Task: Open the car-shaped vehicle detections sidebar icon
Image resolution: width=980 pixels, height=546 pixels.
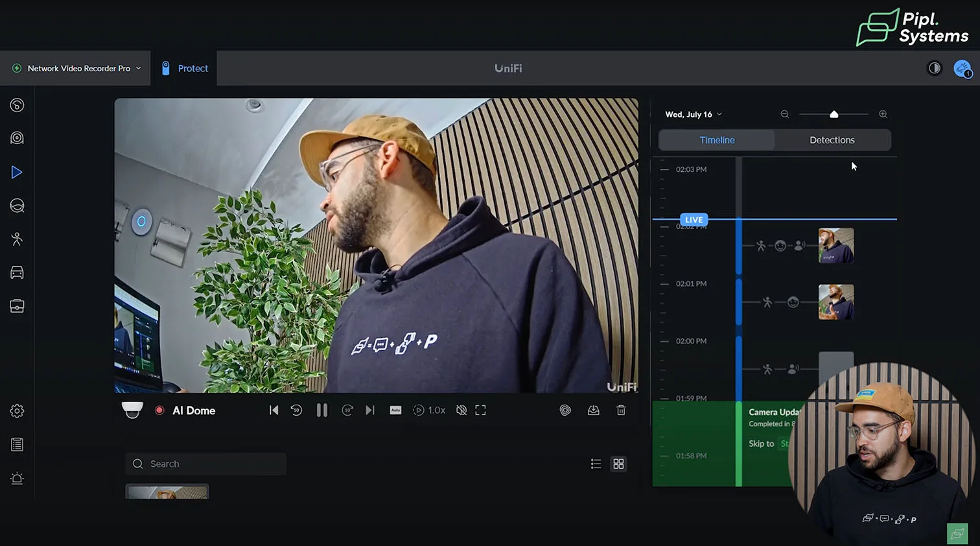Action: click(x=17, y=273)
